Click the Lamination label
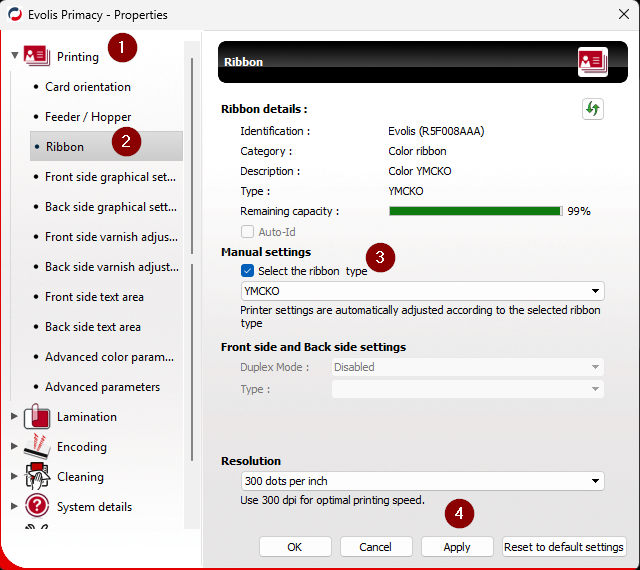 [x=87, y=416]
